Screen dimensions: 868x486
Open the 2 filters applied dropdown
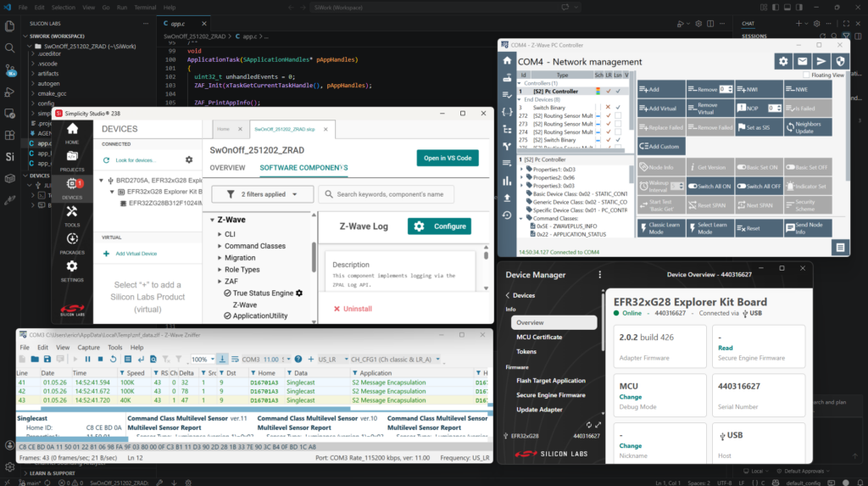click(263, 194)
